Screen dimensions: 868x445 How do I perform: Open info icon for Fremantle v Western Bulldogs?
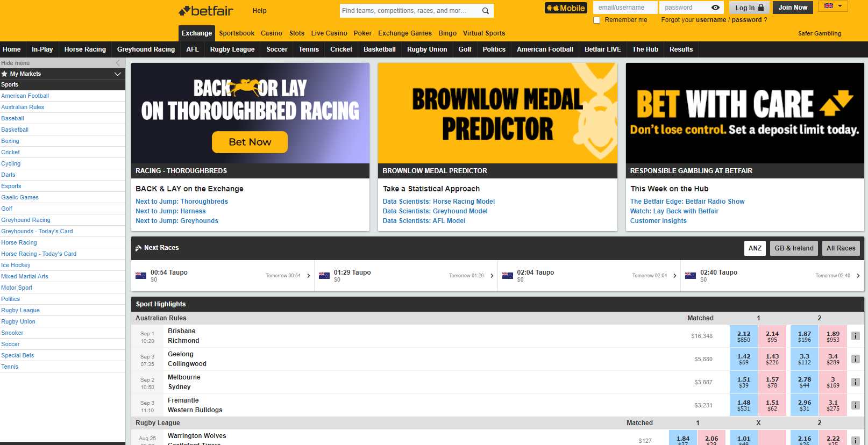pyautogui.click(x=856, y=405)
